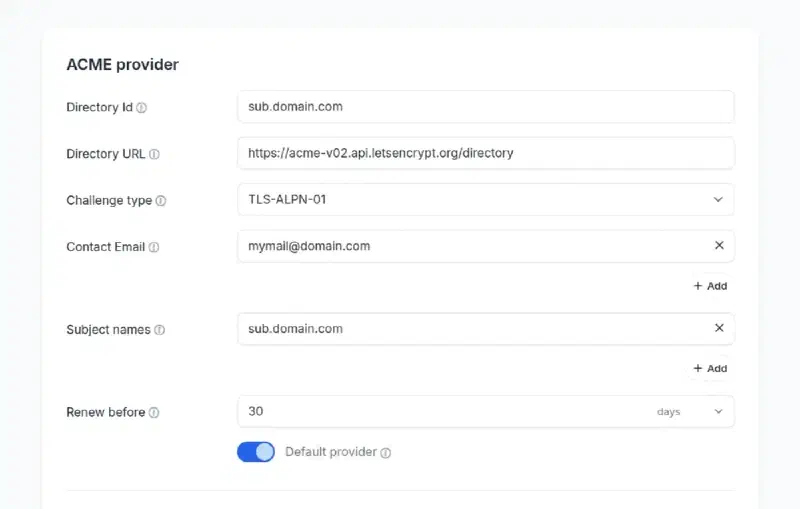Add another subject name
Viewport: 800px width, 509px height.
[710, 369]
